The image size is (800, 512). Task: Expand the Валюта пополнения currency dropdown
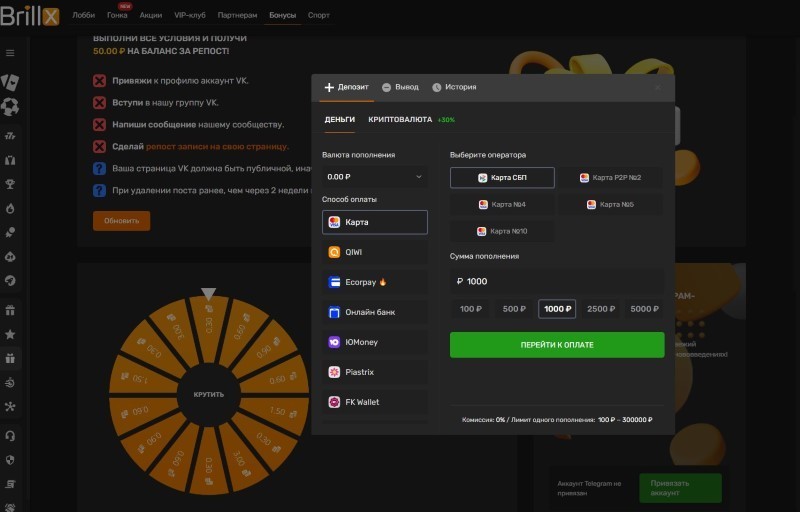point(375,176)
